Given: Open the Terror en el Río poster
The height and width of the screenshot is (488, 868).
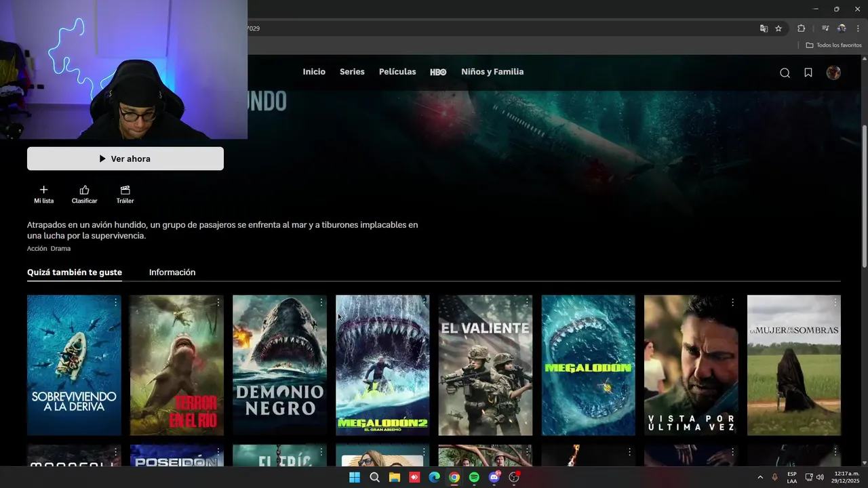Looking at the screenshot, I should click(x=177, y=365).
